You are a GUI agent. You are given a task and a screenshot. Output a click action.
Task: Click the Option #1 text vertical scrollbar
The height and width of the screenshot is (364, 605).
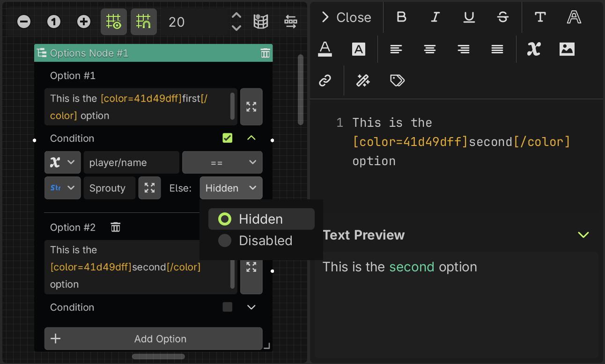tap(233, 106)
